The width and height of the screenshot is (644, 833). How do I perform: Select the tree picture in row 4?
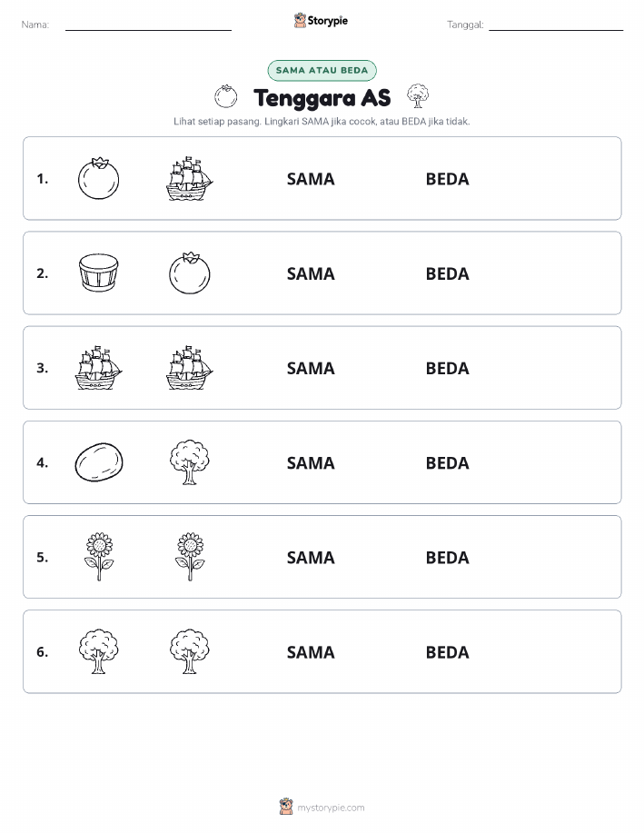click(190, 462)
